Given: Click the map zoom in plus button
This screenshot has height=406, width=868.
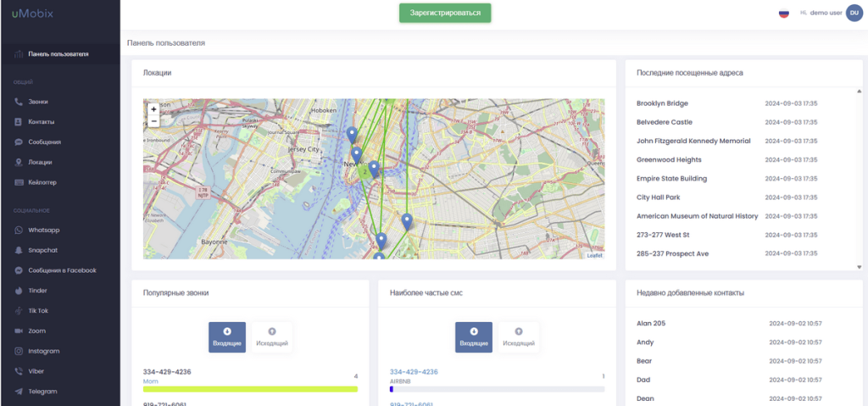Looking at the screenshot, I should coord(153,109).
